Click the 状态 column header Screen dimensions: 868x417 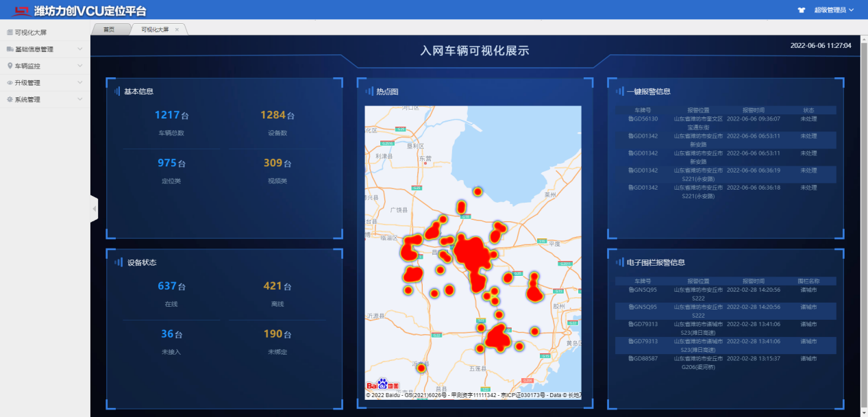808,110
